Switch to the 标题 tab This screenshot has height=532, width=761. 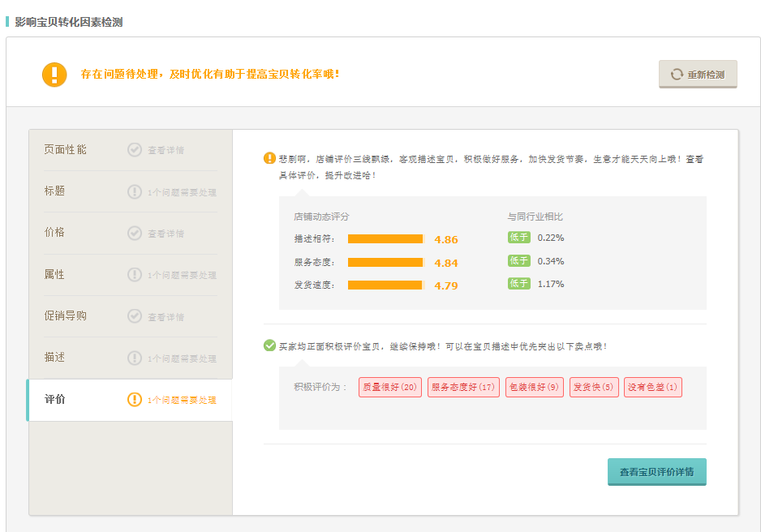click(x=55, y=191)
